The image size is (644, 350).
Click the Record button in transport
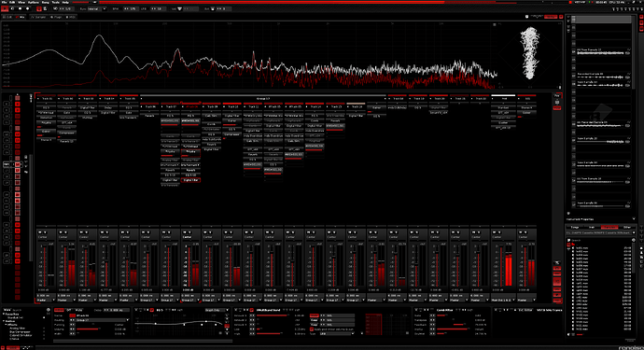[x=27, y=8]
